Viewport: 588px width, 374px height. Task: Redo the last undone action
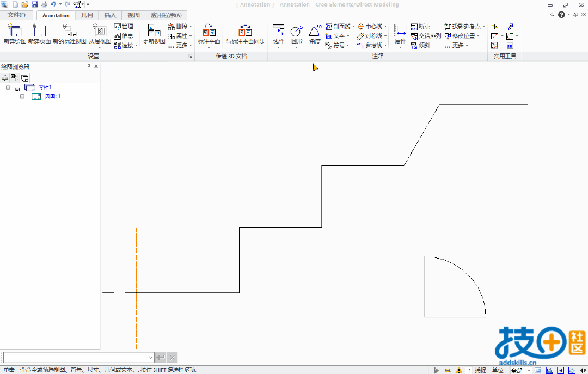(68, 4)
